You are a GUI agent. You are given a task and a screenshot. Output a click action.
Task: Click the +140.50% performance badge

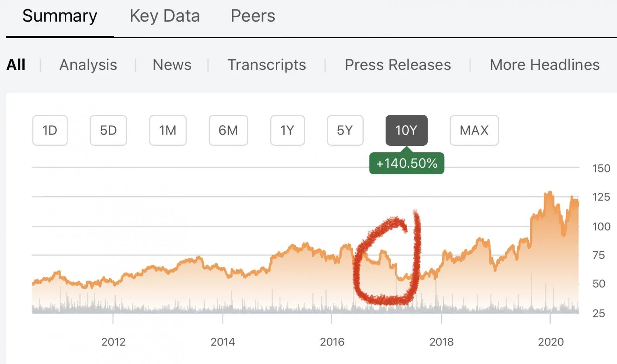click(x=406, y=163)
